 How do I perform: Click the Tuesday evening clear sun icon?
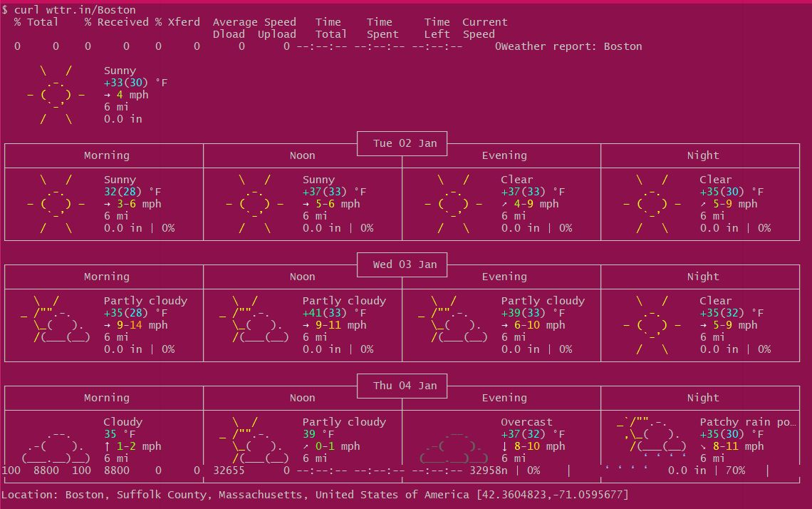coord(453,204)
